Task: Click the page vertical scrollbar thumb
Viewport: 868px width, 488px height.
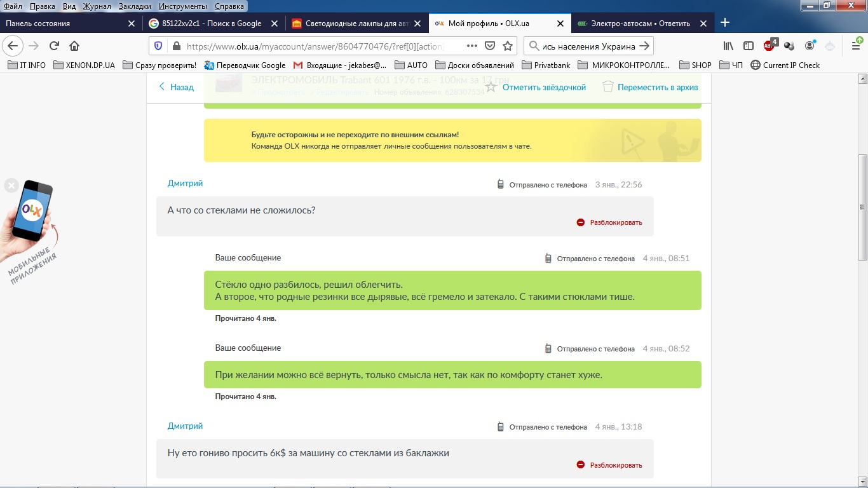Action: pos(862,207)
